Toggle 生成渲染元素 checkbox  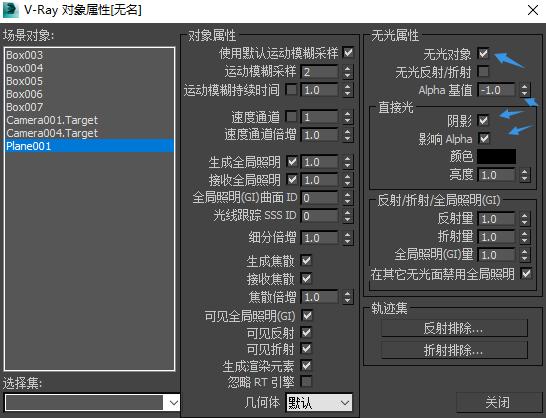306,365
